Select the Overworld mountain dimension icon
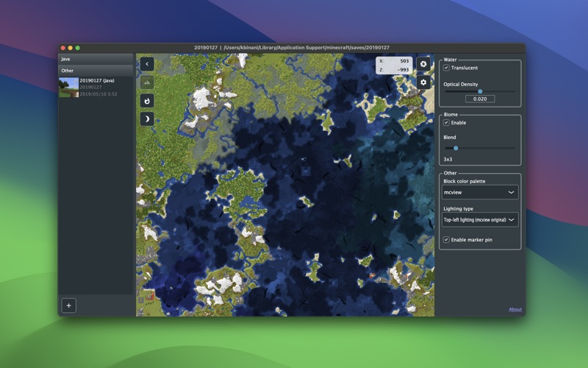Image resolution: width=588 pixels, height=368 pixels. click(147, 82)
